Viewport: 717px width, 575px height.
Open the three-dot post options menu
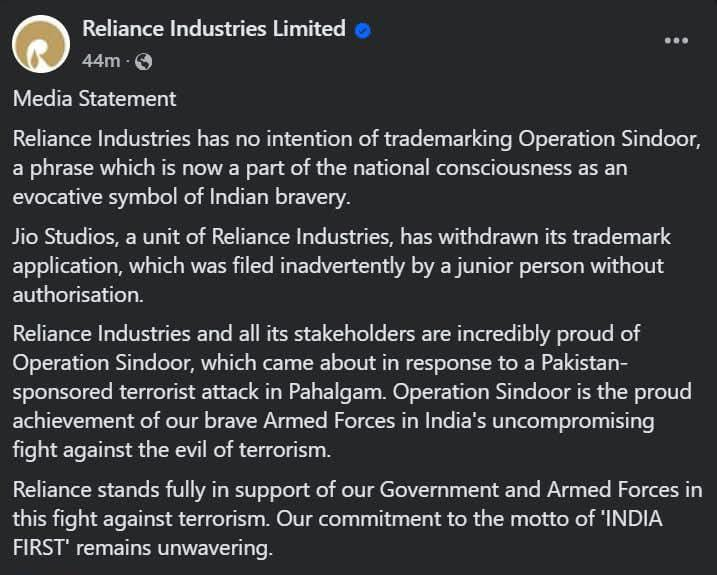[x=677, y=41]
